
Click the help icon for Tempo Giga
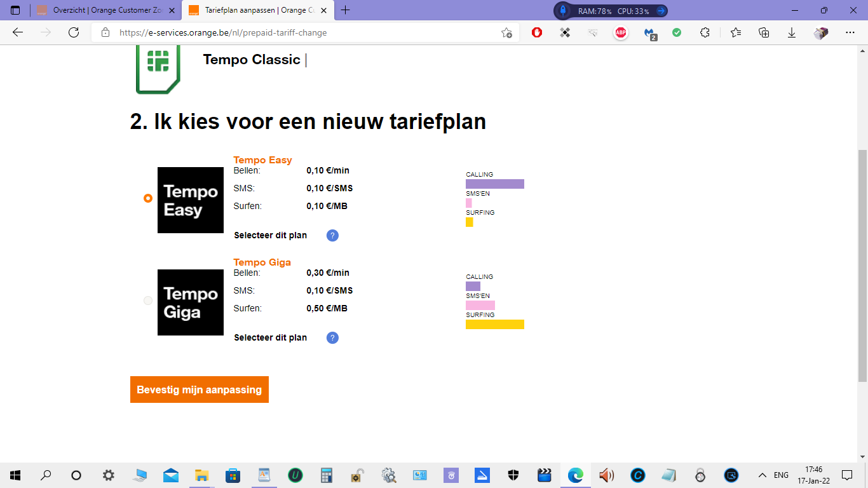pos(332,338)
